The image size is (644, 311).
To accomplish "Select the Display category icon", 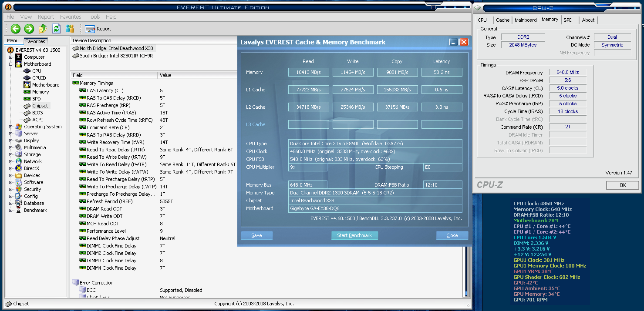I will [19, 140].
